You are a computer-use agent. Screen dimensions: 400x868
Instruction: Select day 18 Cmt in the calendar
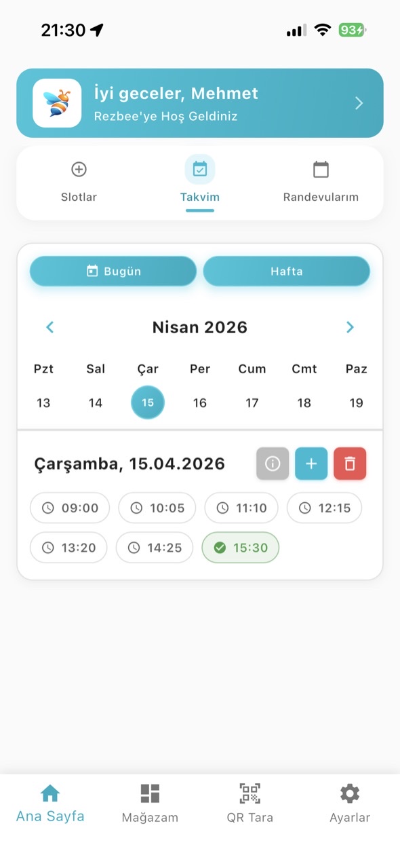304,402
